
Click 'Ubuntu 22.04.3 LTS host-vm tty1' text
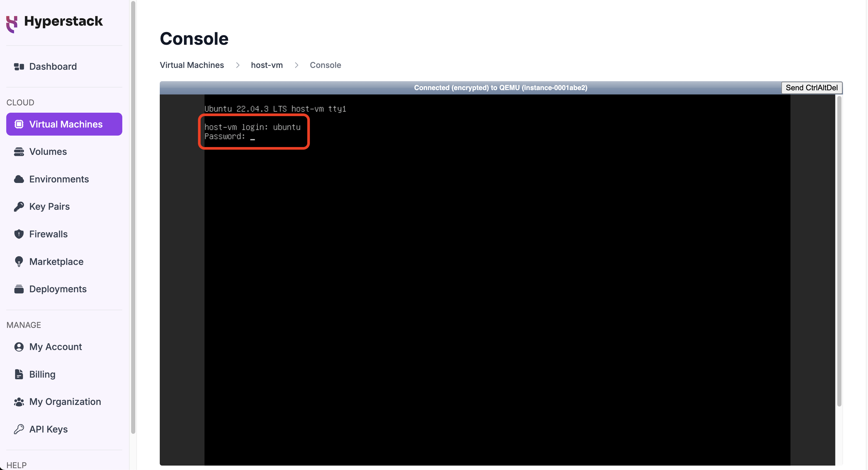click(x=275, y=109)
